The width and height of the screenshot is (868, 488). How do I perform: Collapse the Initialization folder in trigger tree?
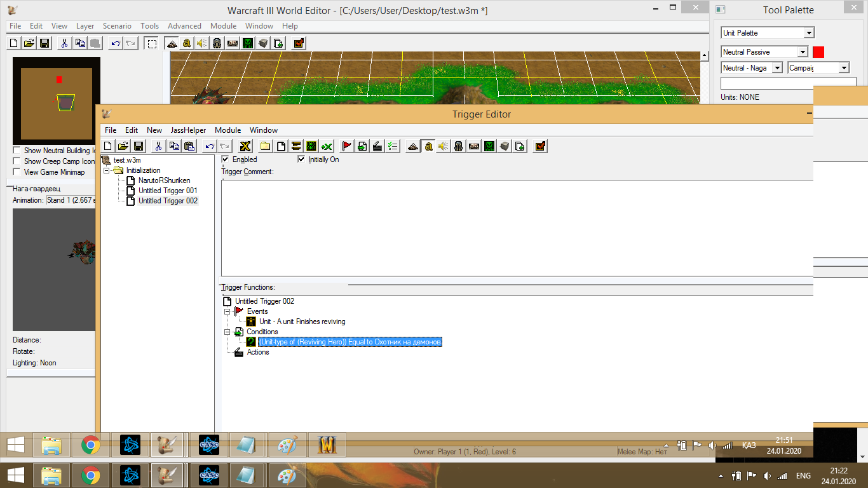pos(107,170)
